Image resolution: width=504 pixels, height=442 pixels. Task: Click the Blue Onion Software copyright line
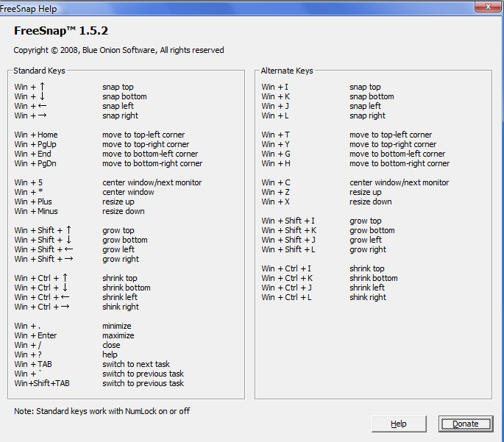pos(118,50)
